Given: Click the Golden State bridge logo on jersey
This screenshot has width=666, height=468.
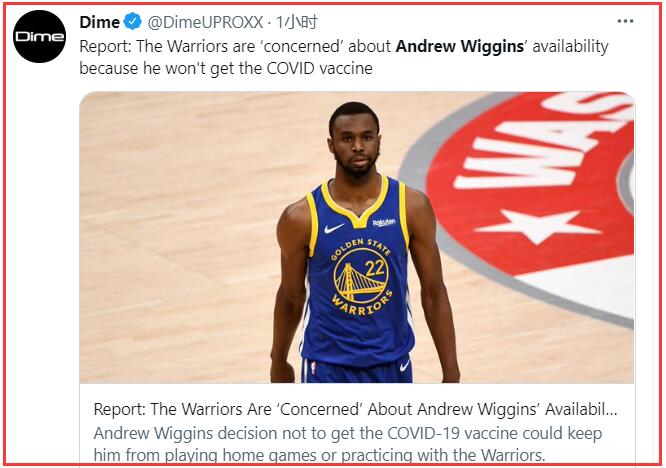Looking at the screenshot, I should 361,276.
